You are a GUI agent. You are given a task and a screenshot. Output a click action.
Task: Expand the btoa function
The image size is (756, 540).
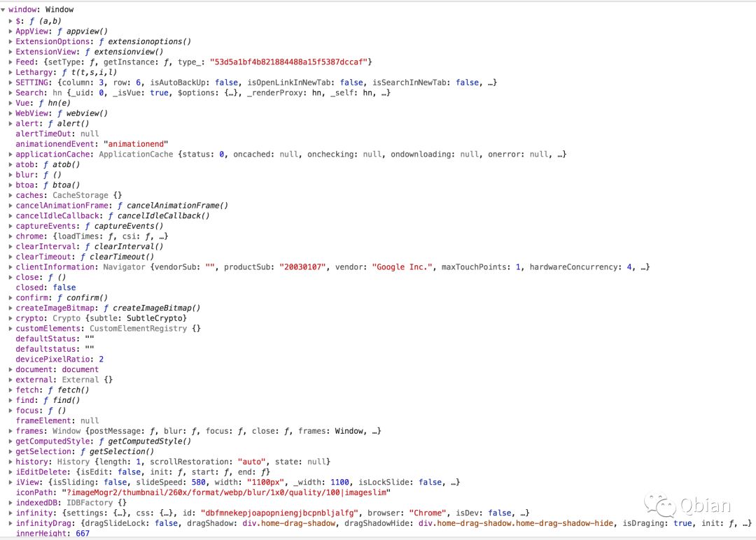(10, 185)
